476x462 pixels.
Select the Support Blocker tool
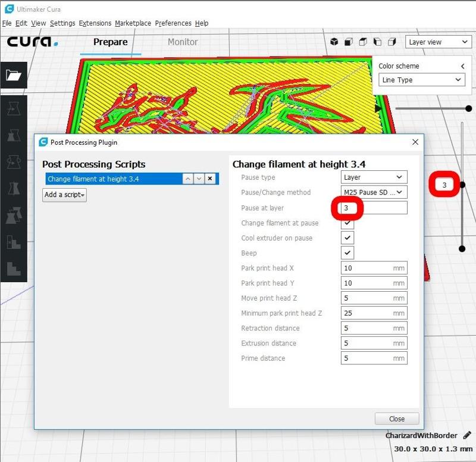pos(14,242)
